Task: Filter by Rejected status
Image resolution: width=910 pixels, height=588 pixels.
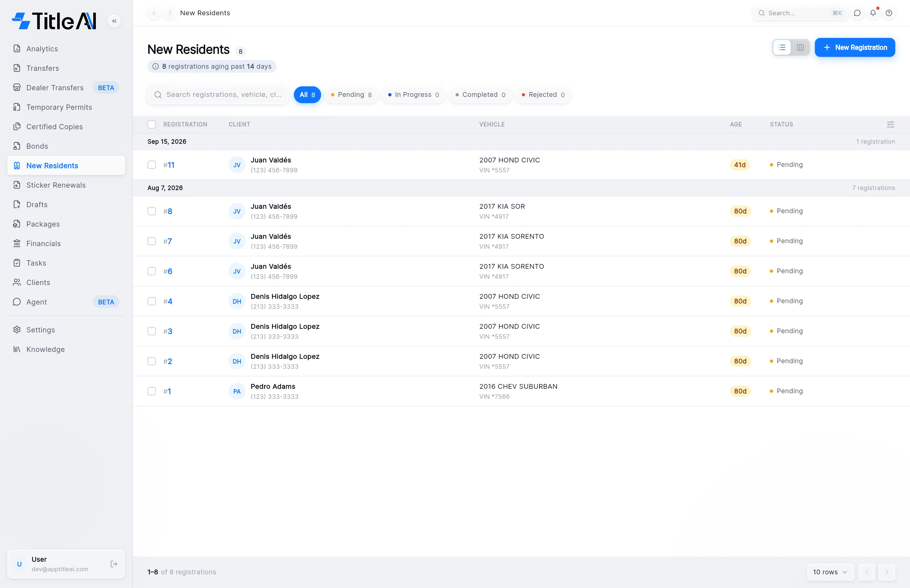Action: (x=543, y=95)
